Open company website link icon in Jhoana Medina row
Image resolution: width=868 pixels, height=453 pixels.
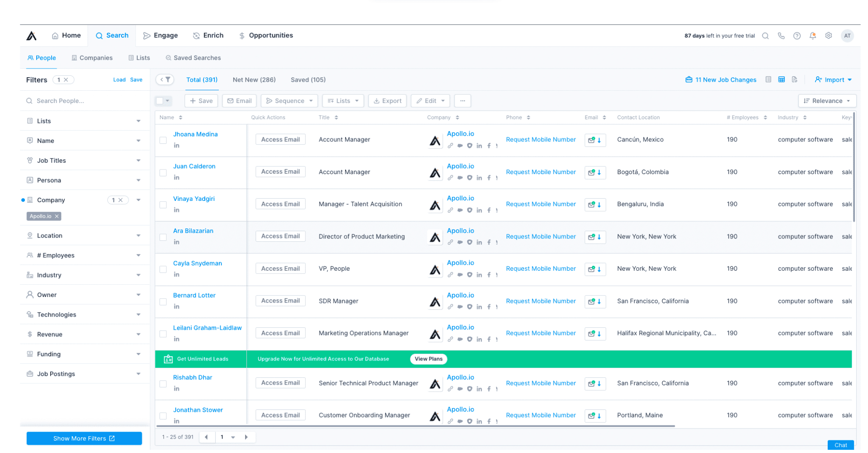click(x=450, y=146)
